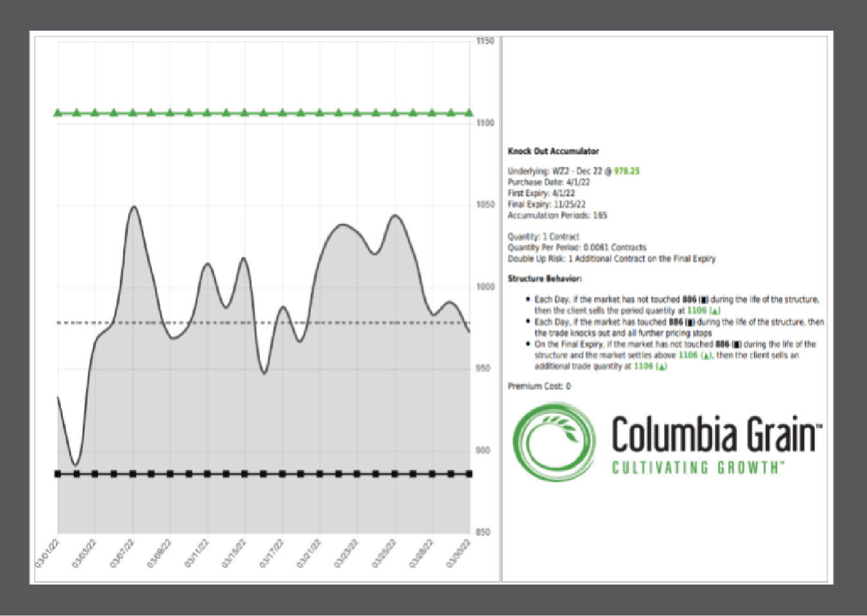Click the "Premium Cost: 0" line
The height and width of the screenshot is (616, 867).
pos(539,386)
